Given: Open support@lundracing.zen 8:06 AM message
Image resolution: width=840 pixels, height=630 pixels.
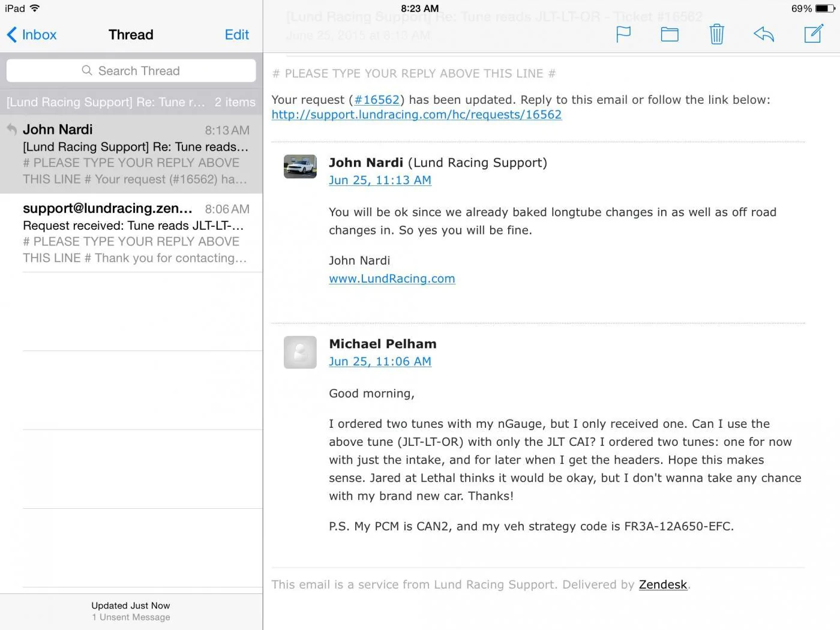Looking at the screenshot, I should point(131,233).
